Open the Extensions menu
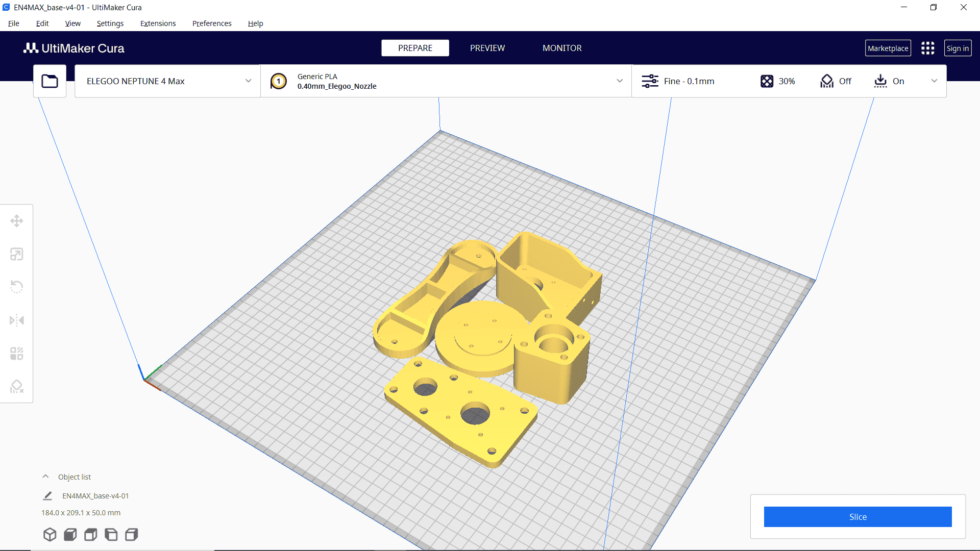The width and height of the screenshot is (980, 551). [x=158, y=23]
